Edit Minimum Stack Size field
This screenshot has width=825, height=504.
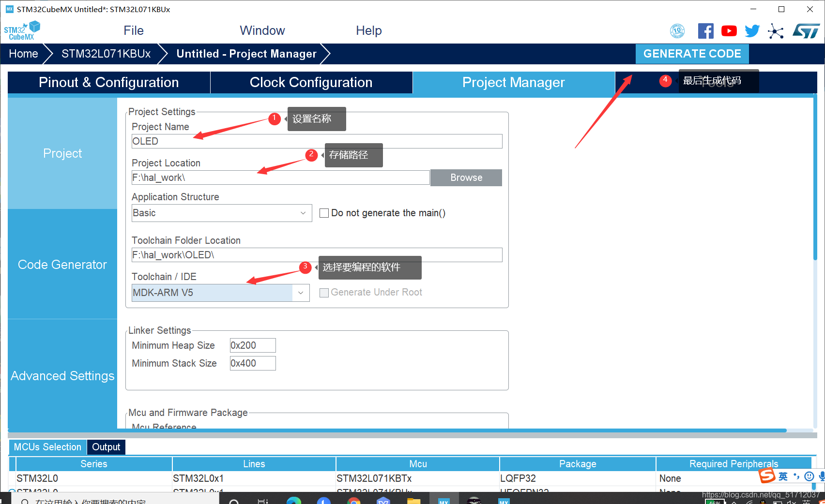coord(253,363)
